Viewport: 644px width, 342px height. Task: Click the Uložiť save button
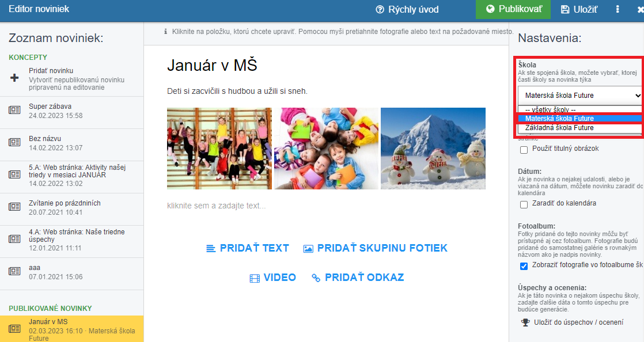(579, 9)
